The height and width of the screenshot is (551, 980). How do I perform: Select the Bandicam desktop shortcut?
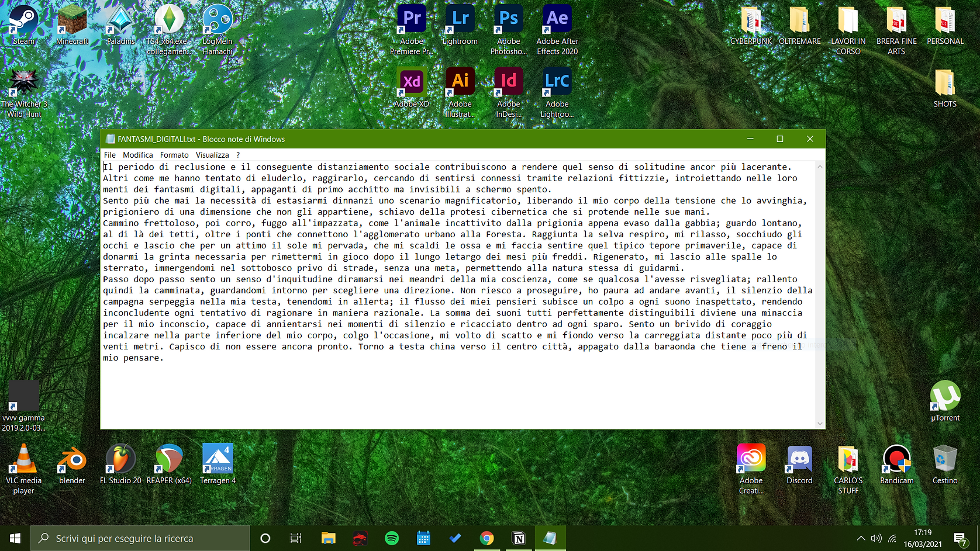(896, 465)
